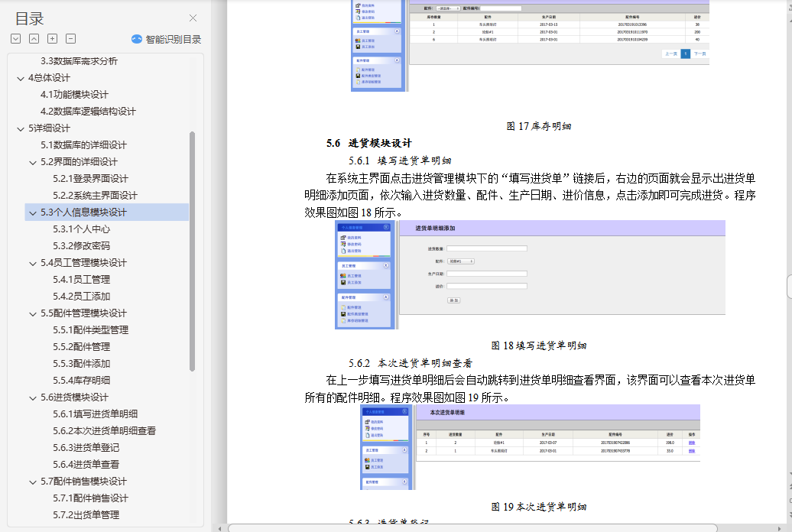Screen dimensions: 792x532
Task: Click caption 图 18 填写进货单明细
Action: (538, 345)
